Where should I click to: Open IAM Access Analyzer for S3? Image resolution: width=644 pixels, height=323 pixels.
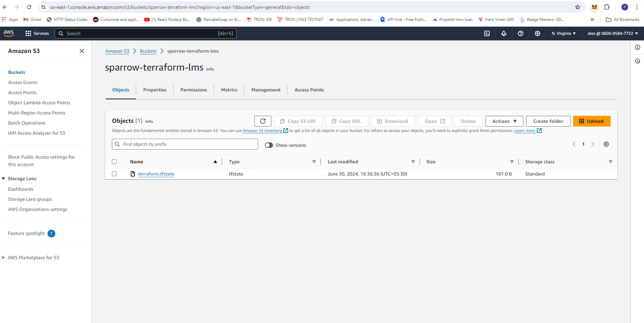pyautogui.click(x=37, y=133)
